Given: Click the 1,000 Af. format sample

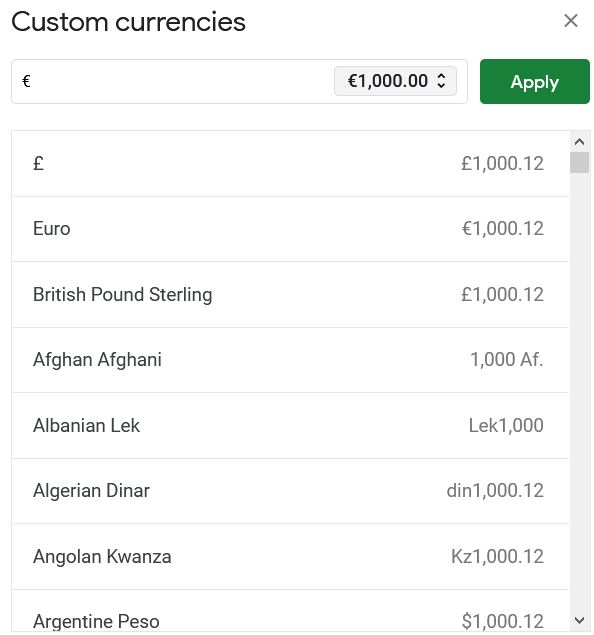Looking at the screenshot, I should 506,360.
